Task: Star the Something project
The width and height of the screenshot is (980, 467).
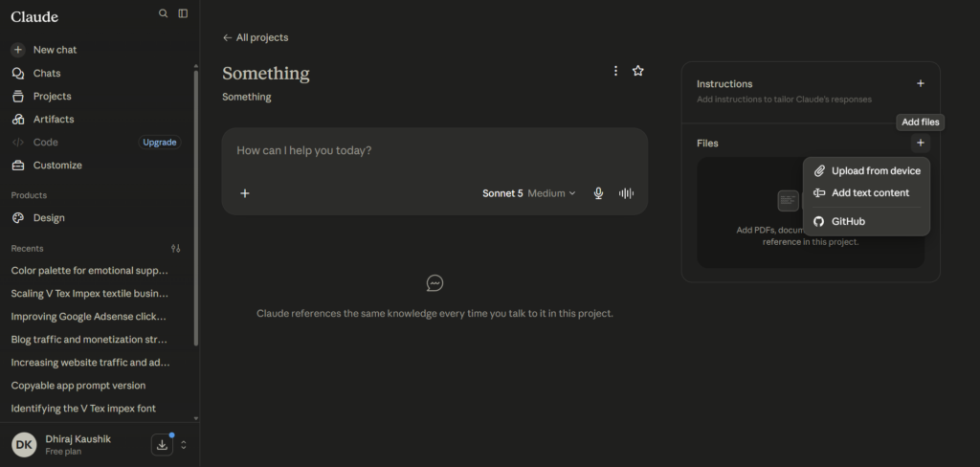Action: tap(637, 71)
